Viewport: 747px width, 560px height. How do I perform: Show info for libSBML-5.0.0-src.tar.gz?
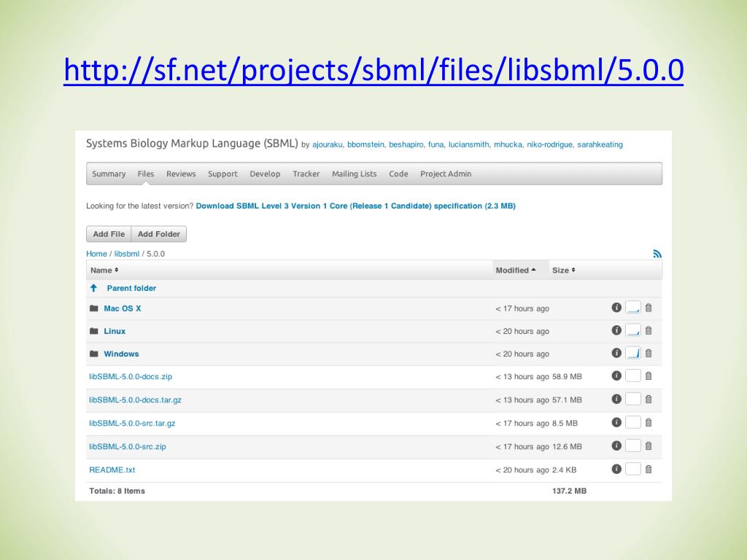click(x=616, y=422)
